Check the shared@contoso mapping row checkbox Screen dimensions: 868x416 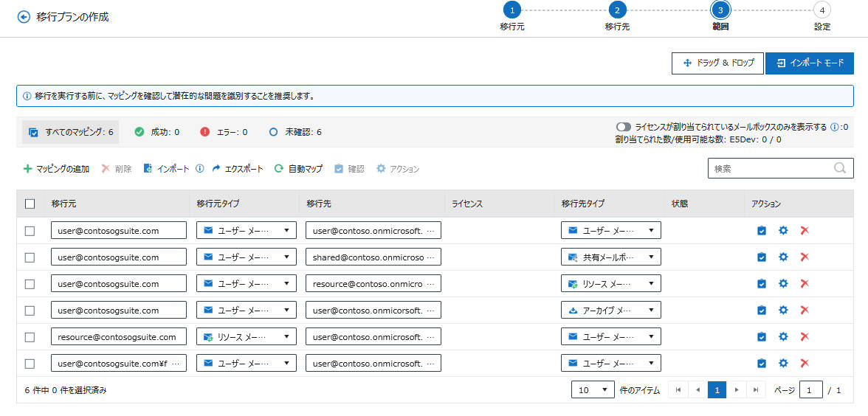pos(30,257)
